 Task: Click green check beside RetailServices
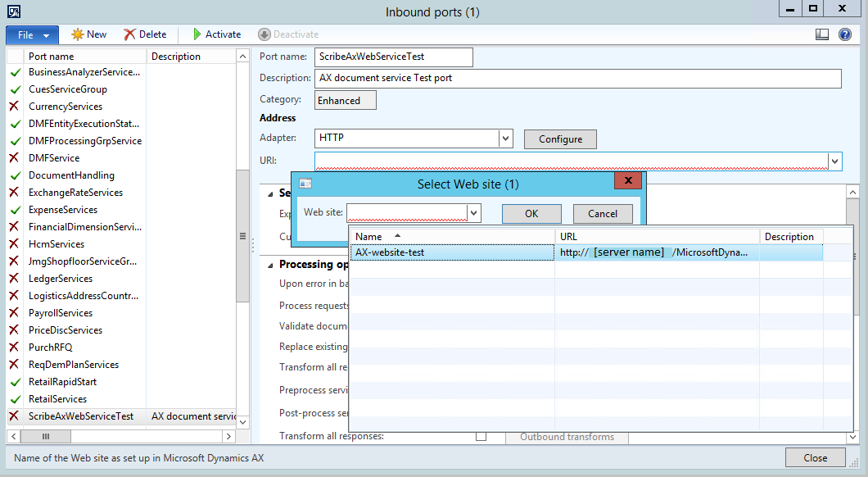click(x=16, y=399)
